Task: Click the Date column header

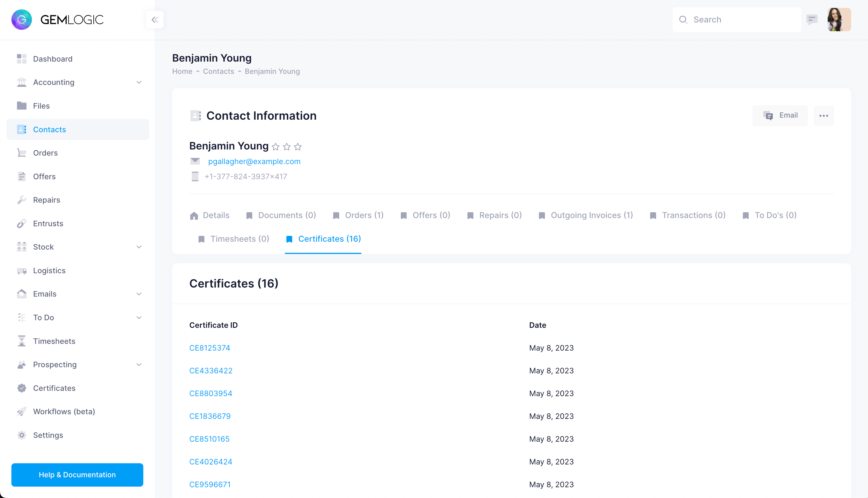Action: [x=537, y=325]
